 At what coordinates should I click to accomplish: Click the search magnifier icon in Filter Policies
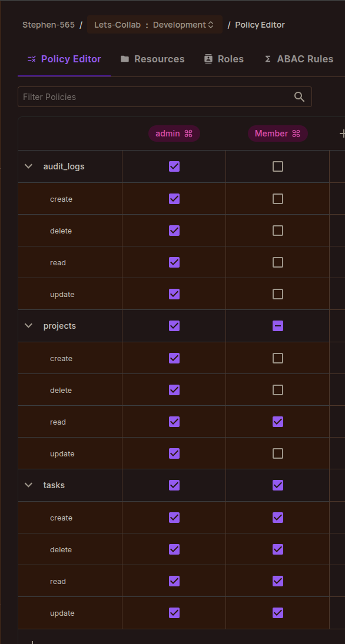pyautogui.click(x=299, y=97)
